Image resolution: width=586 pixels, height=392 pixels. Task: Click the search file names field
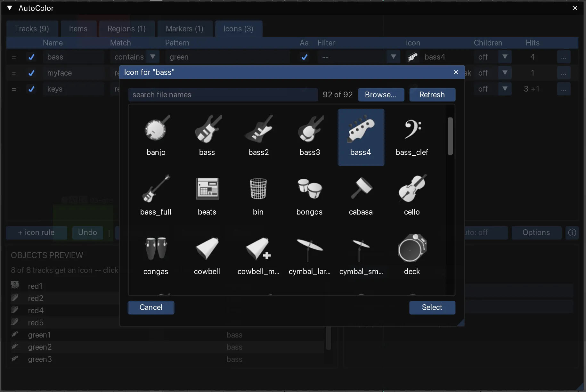tap(223, 95)
